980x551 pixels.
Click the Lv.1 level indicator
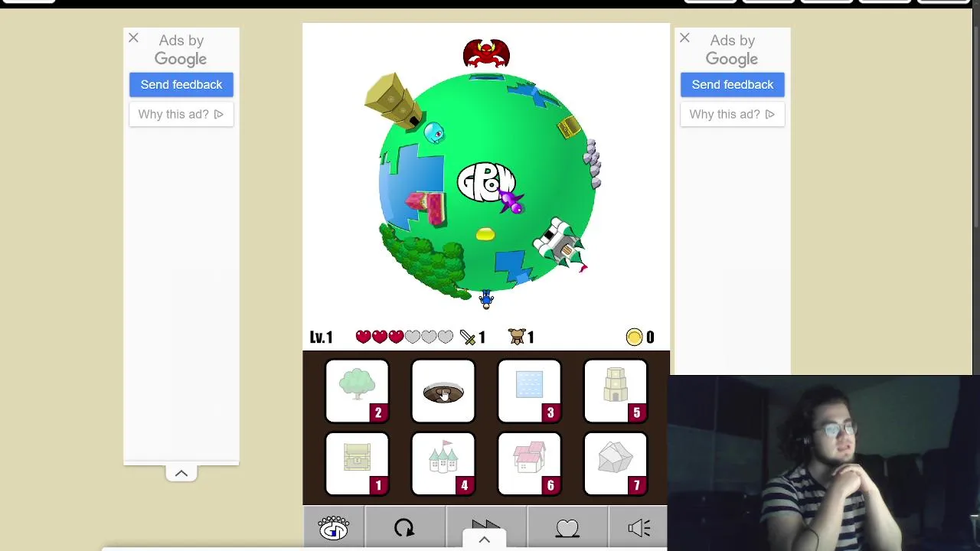(322, 337)
